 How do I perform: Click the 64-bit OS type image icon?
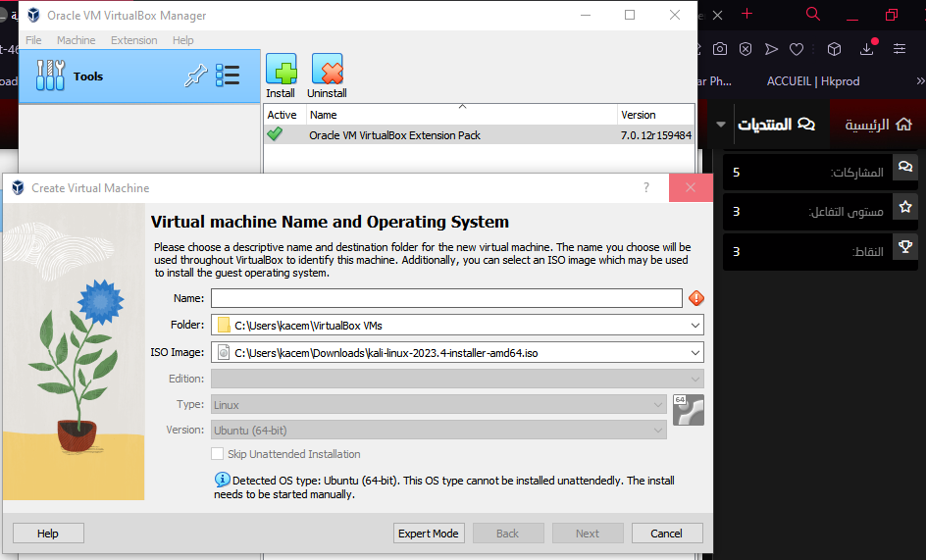688,410
